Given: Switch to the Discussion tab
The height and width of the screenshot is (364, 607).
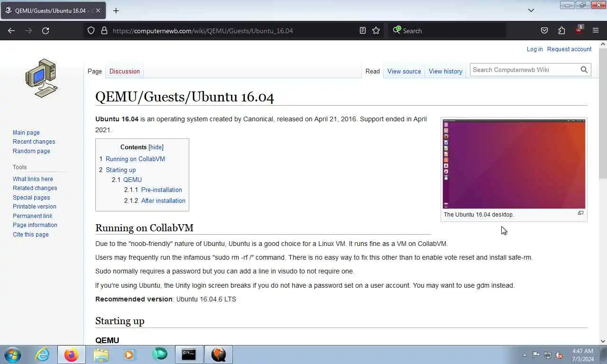Looking at the screenshot, I should 124,71.
